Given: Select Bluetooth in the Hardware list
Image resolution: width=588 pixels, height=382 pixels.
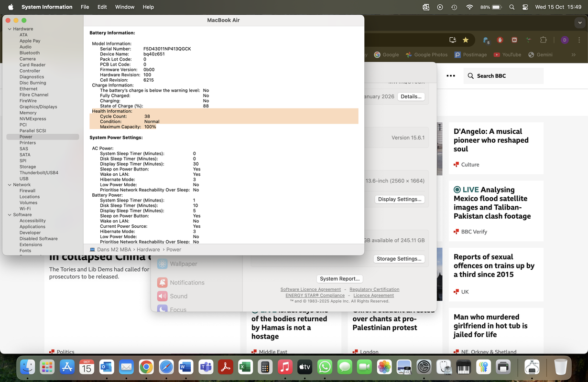Looking at the screenshot, I should pyautogui.click(x=30, y=53).
